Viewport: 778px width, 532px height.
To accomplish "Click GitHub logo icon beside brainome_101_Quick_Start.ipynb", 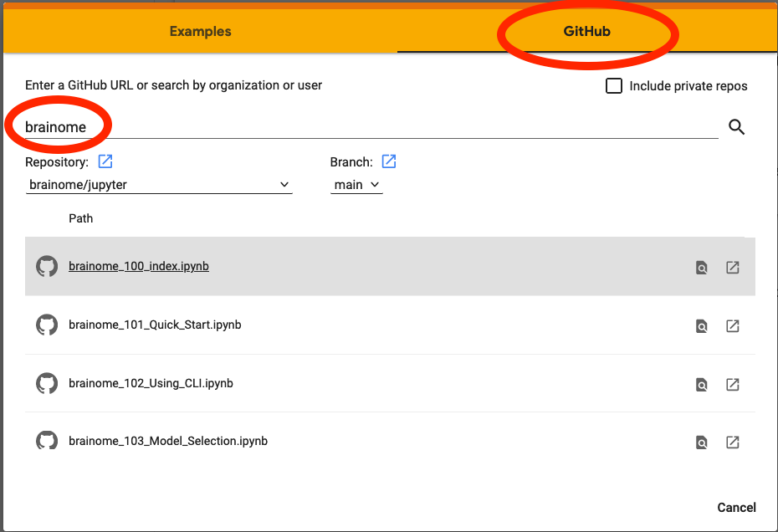I will point(47,325).
